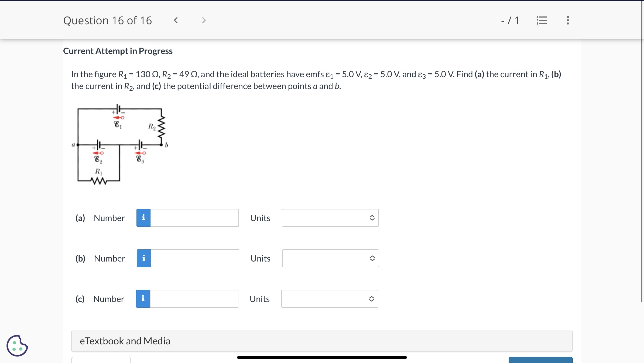The image size is (644, 363).
Task: Click the score display showing -/1
Action: (510, 20)
